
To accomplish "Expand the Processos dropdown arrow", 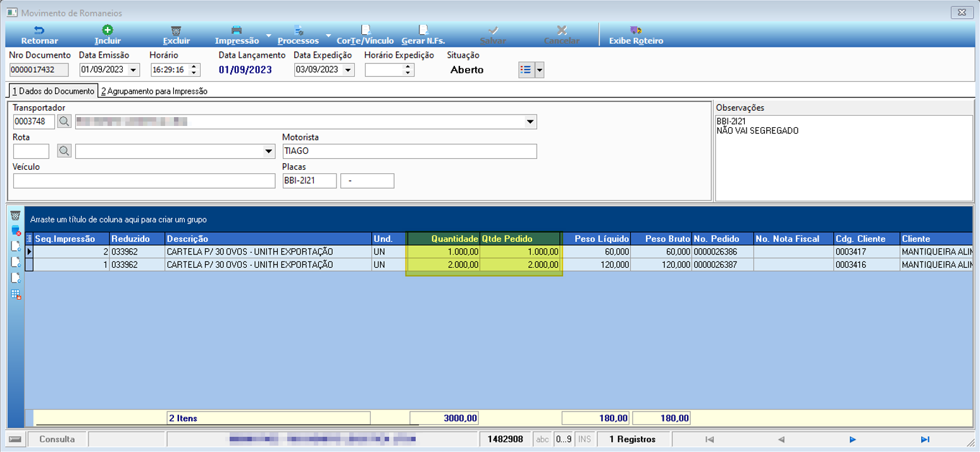I will pyautogui.click(x=328, y=35).
